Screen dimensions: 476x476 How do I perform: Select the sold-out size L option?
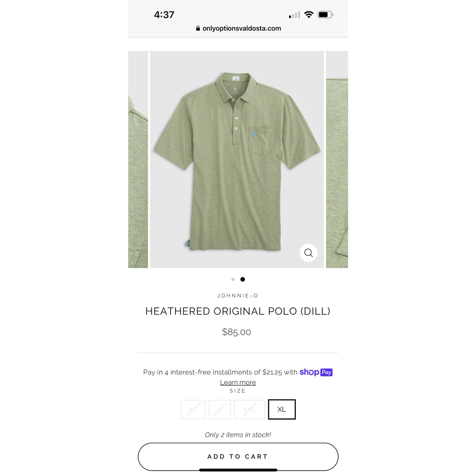coord(220,409)
